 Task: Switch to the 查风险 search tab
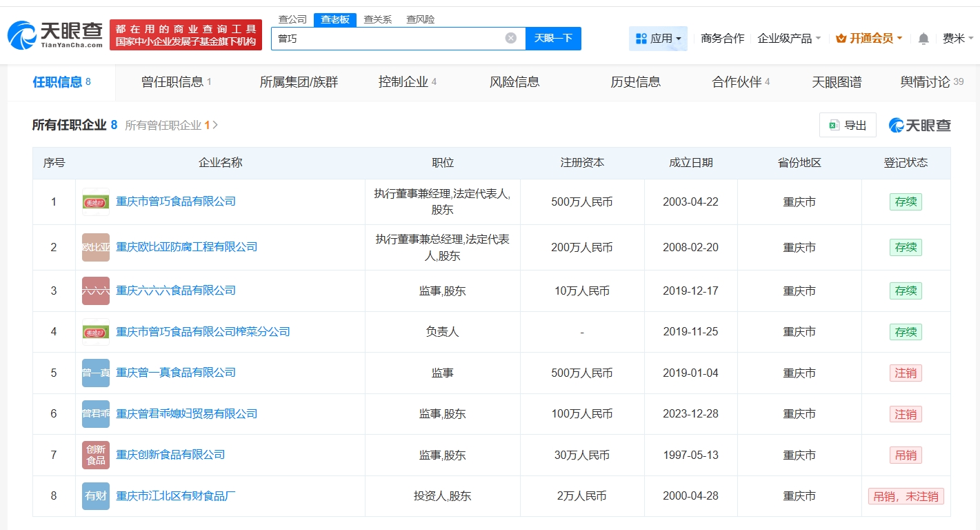[x=420, y=19]
